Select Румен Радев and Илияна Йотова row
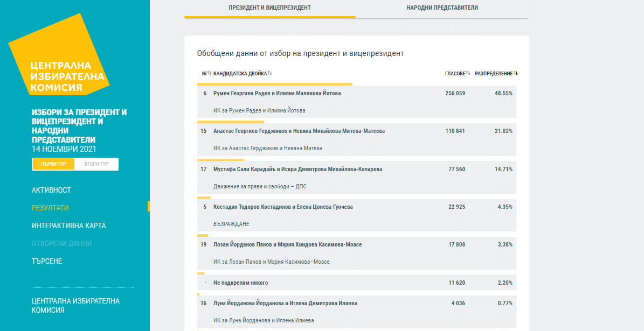This screenshot has width=644, height=331. [x=356, y=102]
